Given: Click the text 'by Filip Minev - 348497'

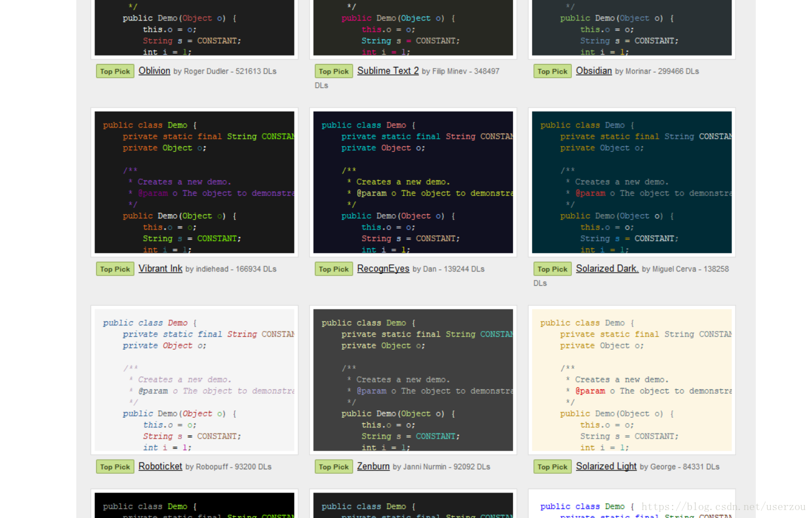Looking at the screenshot, I should (460, 71).
